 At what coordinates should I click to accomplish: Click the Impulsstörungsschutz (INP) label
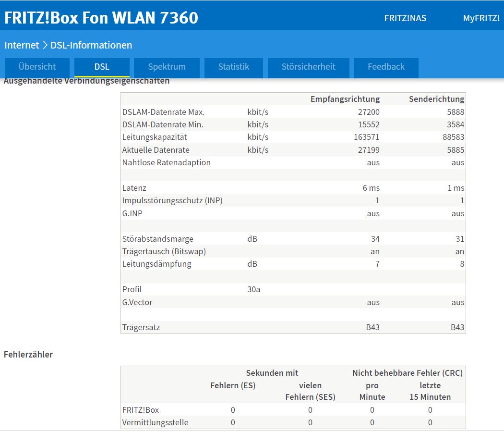tap(172, 200)
